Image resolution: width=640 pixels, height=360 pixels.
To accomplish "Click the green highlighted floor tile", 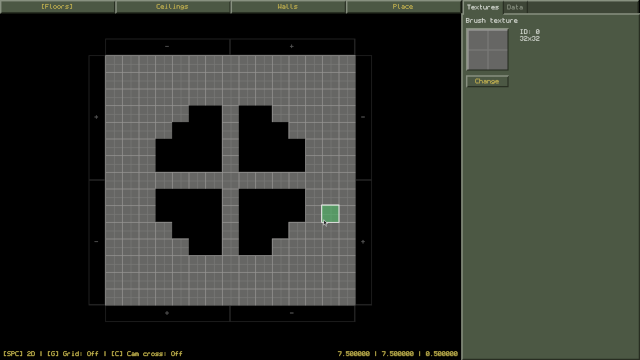I will click(330, 213).
